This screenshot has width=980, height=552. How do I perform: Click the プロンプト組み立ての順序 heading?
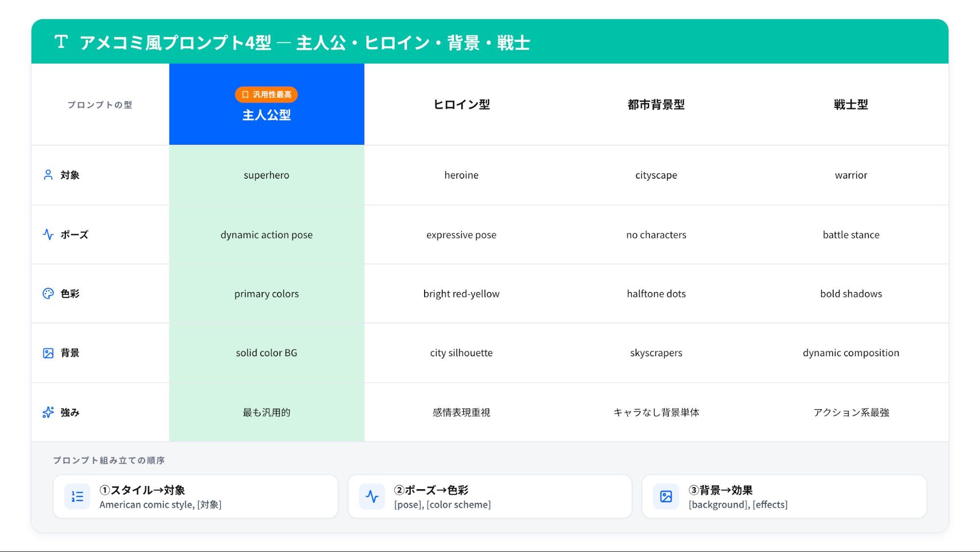(109, 460)
